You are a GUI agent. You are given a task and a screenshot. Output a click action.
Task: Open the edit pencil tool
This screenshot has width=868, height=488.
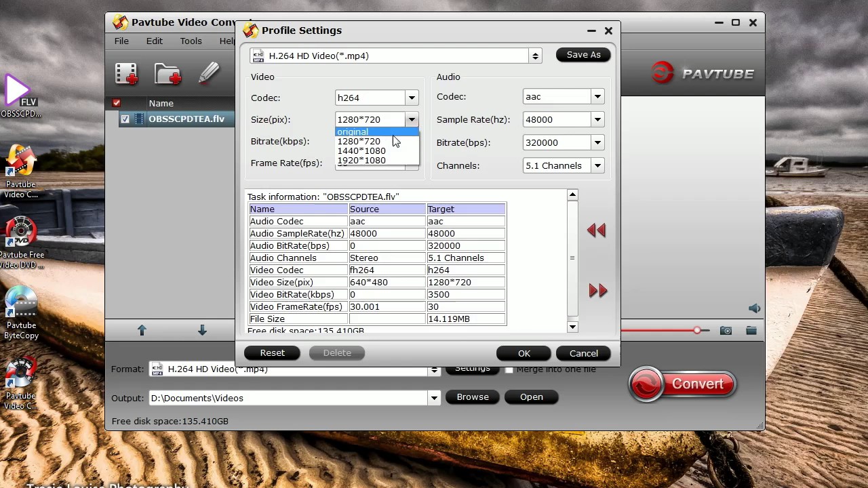[209, 73]
